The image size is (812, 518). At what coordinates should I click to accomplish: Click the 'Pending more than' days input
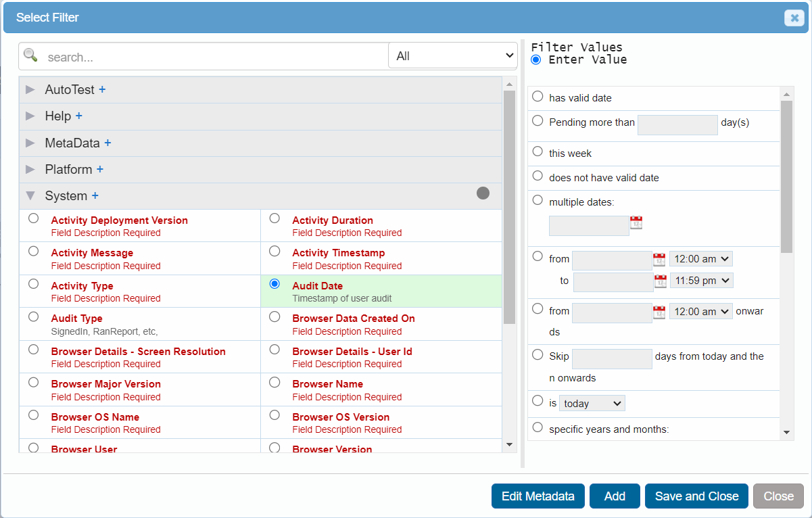click(677, 125)
